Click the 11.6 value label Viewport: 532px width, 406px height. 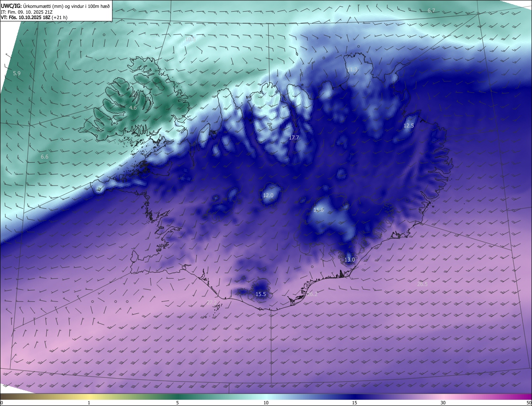(x=319, y=210)
